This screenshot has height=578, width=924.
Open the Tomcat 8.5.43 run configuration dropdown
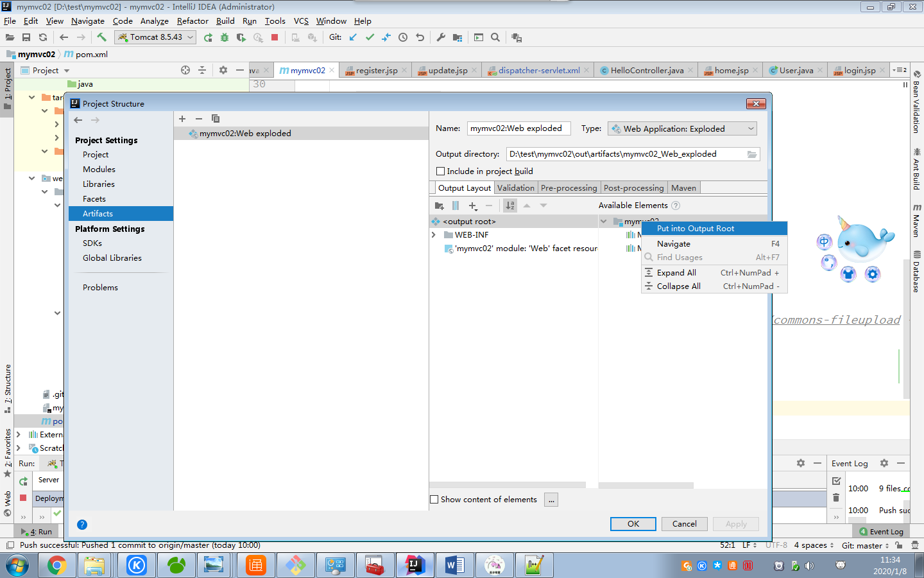(155, 37)
